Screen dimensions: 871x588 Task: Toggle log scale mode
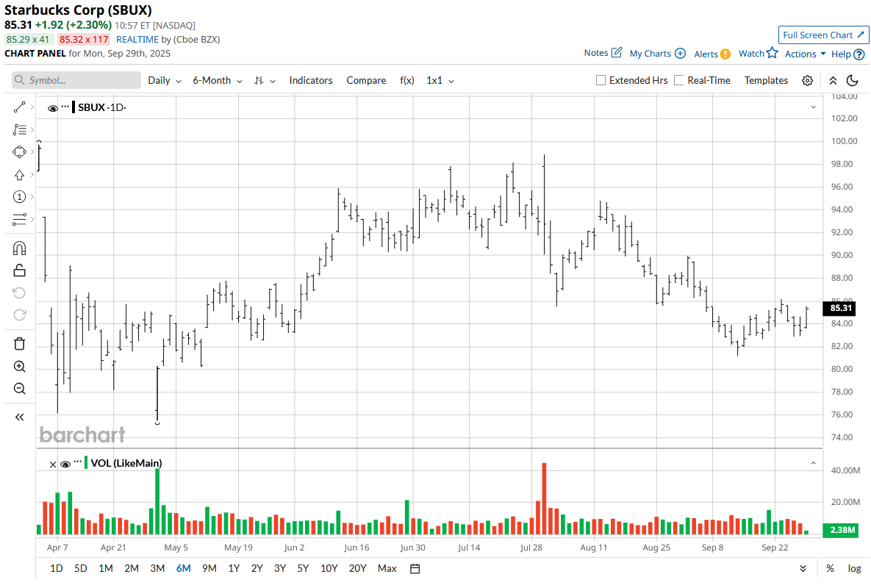point(854,569)
